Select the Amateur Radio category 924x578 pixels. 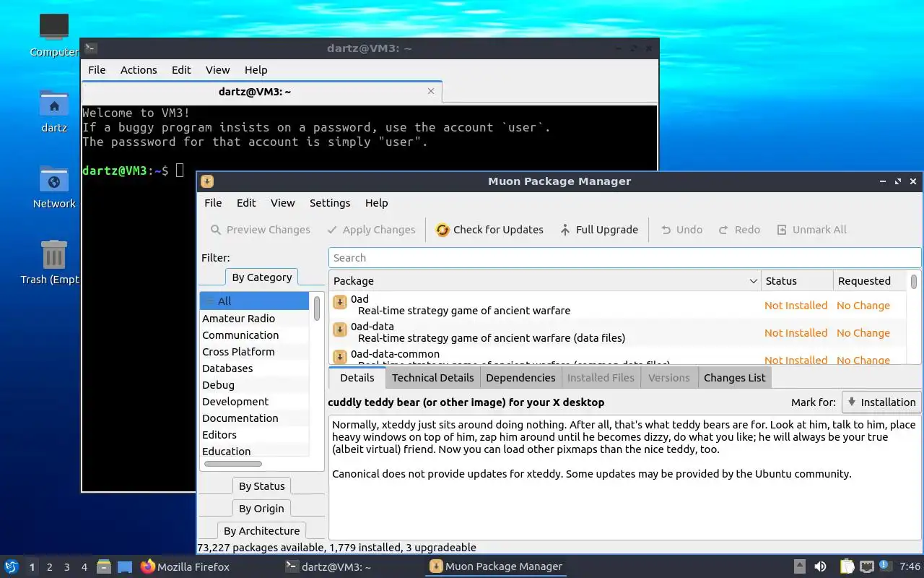click(x=254, y=319)
